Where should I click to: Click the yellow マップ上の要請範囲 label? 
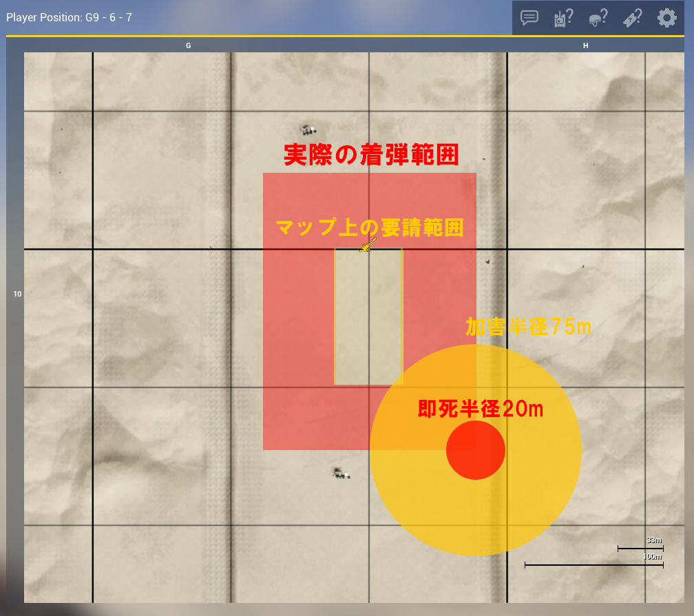pos(369,228)
